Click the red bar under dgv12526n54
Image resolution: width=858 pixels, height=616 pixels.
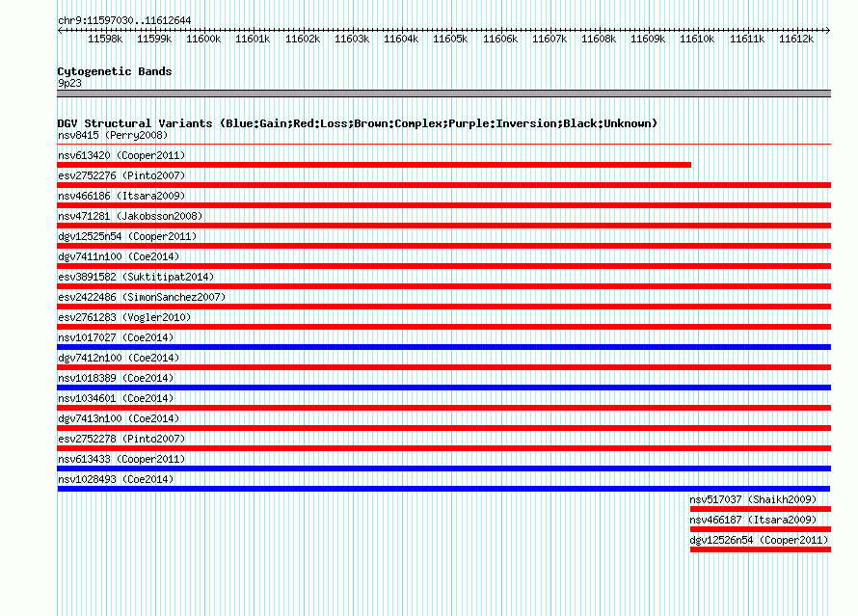coord(761,549)
